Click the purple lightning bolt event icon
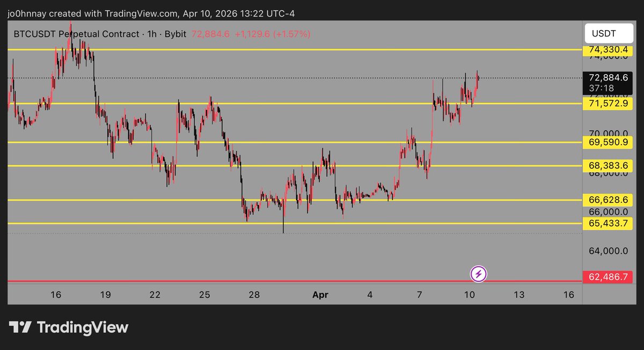This screenshot has width=644, height=350. (x=479, y=274)
